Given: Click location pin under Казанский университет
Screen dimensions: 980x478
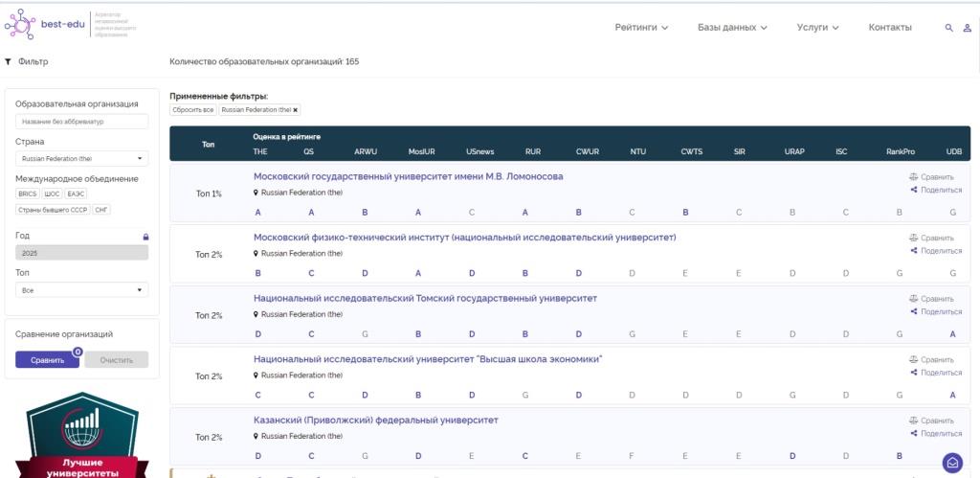Looking at the screenshot, I should (x=256, y=436).
